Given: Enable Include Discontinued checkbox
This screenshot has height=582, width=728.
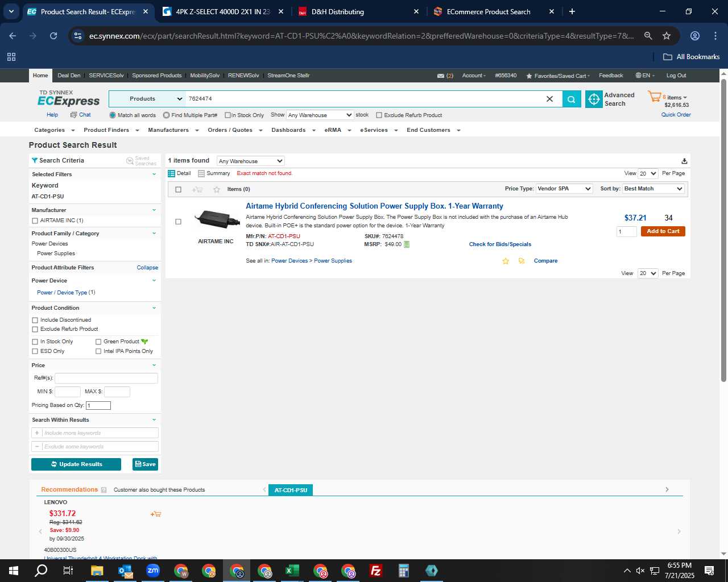Looking at the screenshot, I should coord(35,320).
